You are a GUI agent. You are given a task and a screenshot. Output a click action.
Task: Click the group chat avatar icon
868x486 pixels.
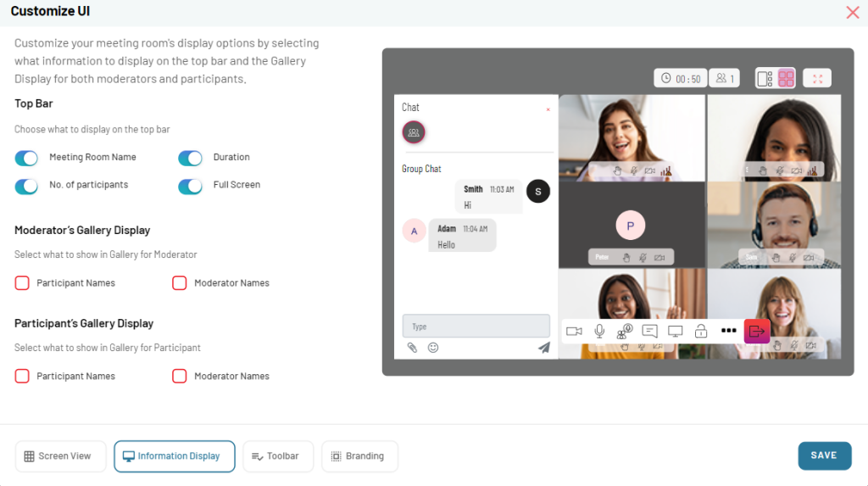click(x=414, y=132)
